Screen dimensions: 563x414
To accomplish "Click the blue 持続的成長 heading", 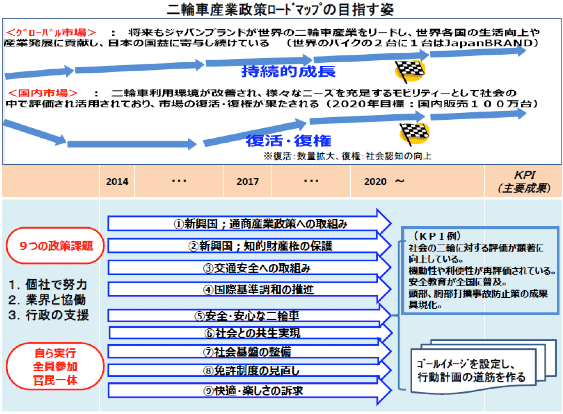I will click(x=288, y=71).
